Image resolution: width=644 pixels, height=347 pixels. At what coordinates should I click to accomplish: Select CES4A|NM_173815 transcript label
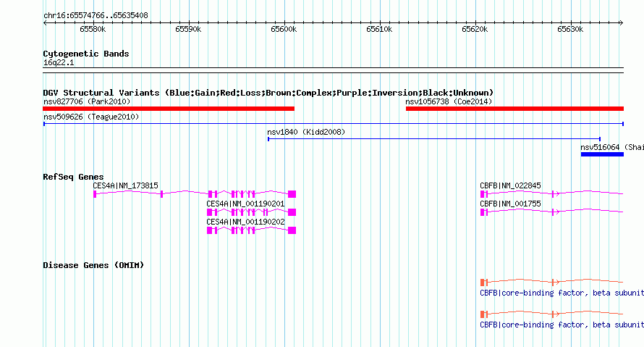(125, 186)
